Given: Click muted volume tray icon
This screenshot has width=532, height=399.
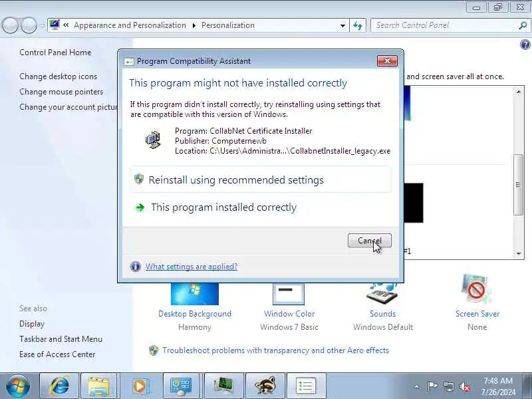Looking at the screenshot, I should [x=464, y=386].
